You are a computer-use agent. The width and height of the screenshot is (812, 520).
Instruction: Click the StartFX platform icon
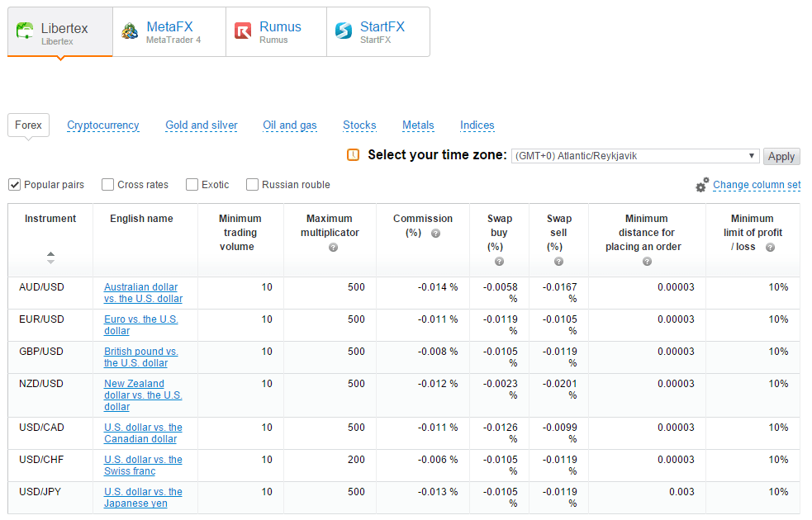point(343,31)
